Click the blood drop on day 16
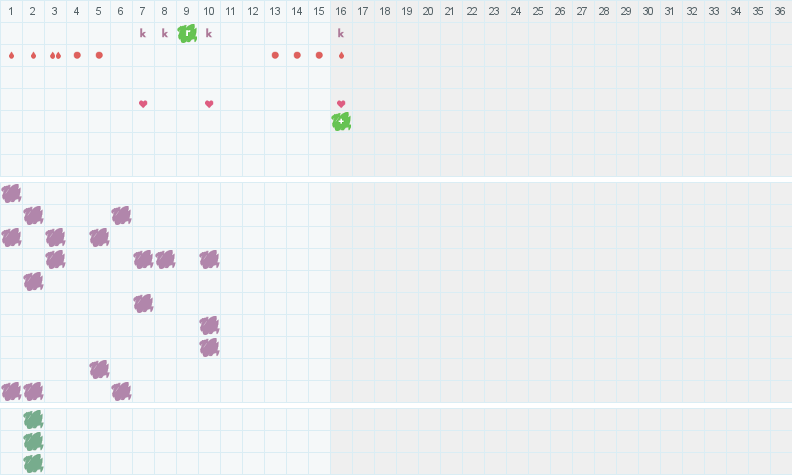This screenshot has width=792, height=475. (x=341, y=56)
